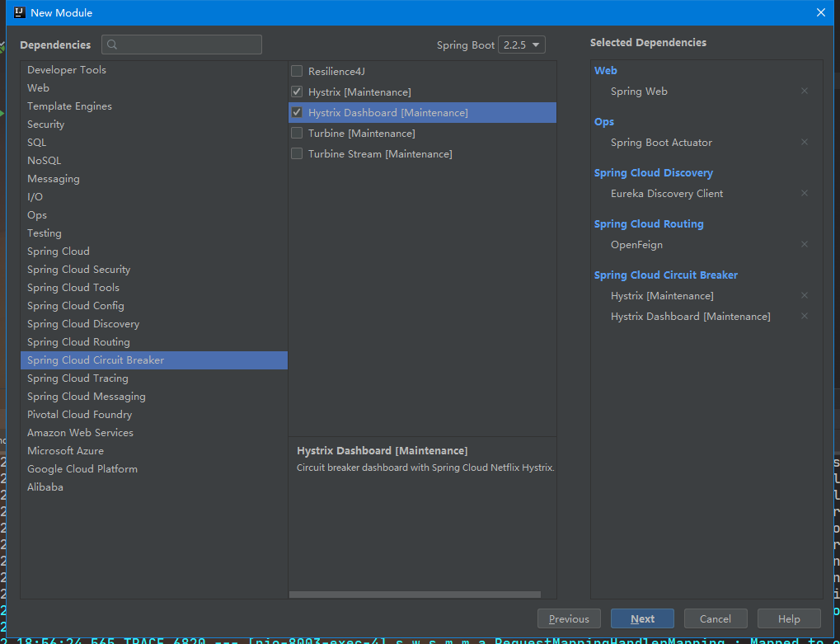Click the Previous button
840x644 pixels.
(x=569, y=618)
